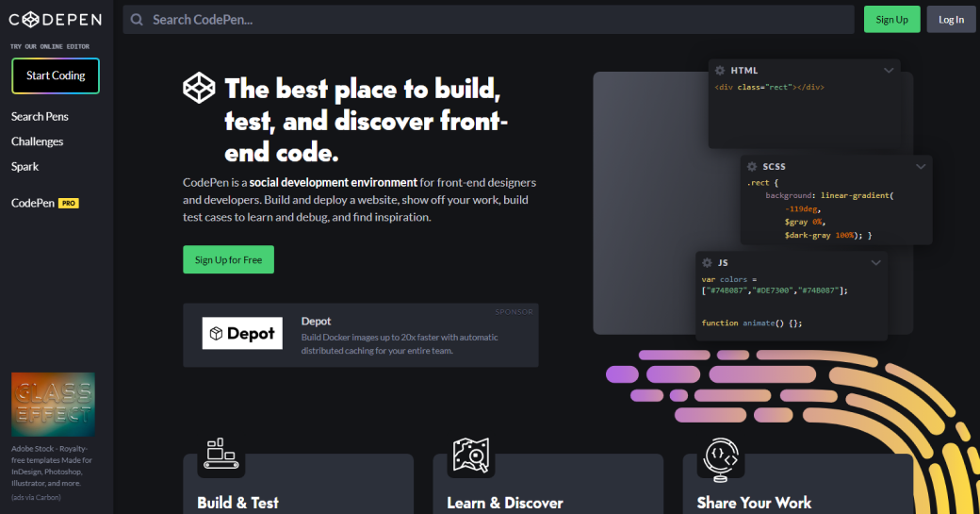Click the Log In button
Image resolution: width=980 pixels, height=514 pixels.
(x=951, y=20)
